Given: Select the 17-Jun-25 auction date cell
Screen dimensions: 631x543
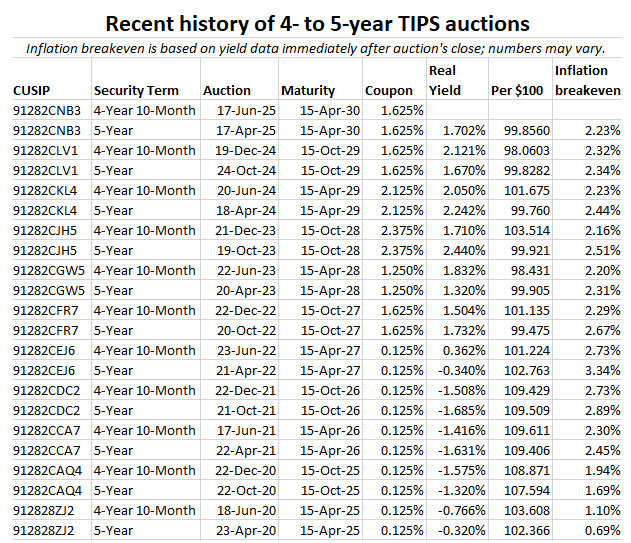Looking at the screenshot, I should 245,110.
